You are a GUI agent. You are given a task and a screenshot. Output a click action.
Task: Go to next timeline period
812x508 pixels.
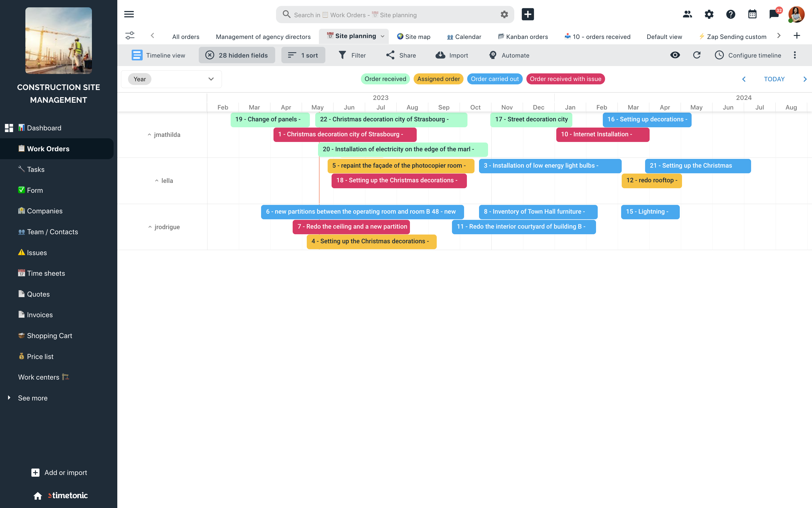[805, 79]
